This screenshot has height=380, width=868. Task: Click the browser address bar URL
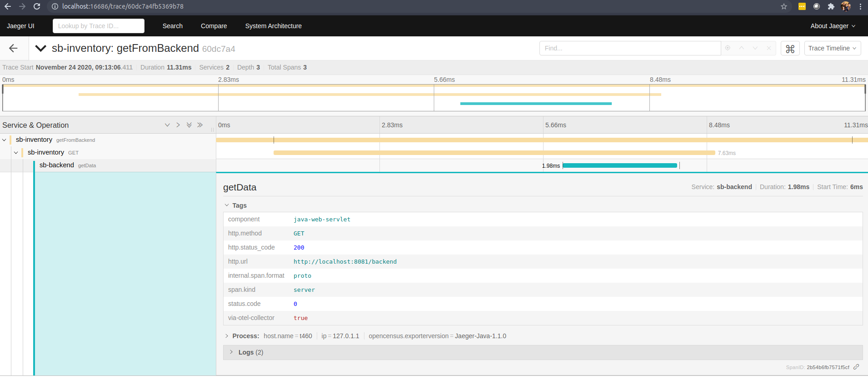pyautogui.click(x=123, y=6)
